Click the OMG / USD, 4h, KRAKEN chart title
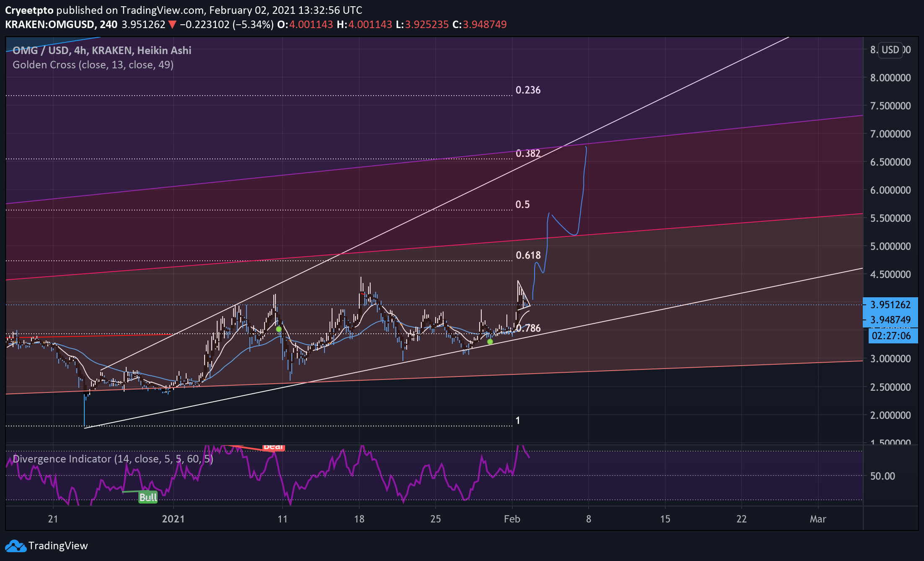This screenshot has width=924, height=561. (x=102, y=50)
